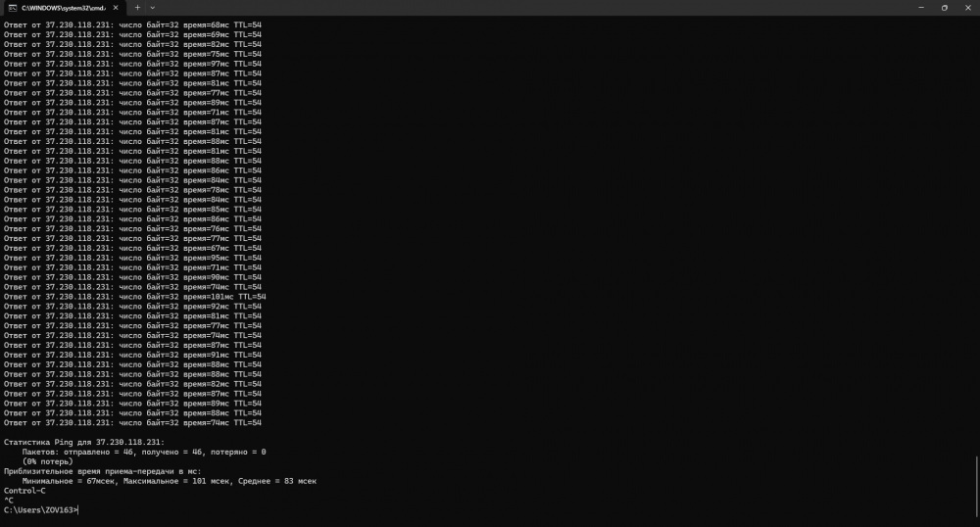Click the '^C' output line

tap(9, 501)
